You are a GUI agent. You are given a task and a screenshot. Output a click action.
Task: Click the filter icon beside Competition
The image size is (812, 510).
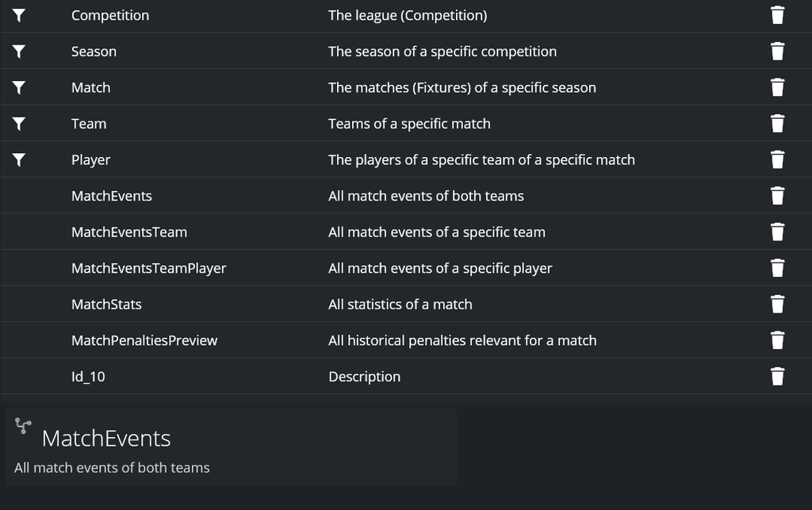point(19,15)
